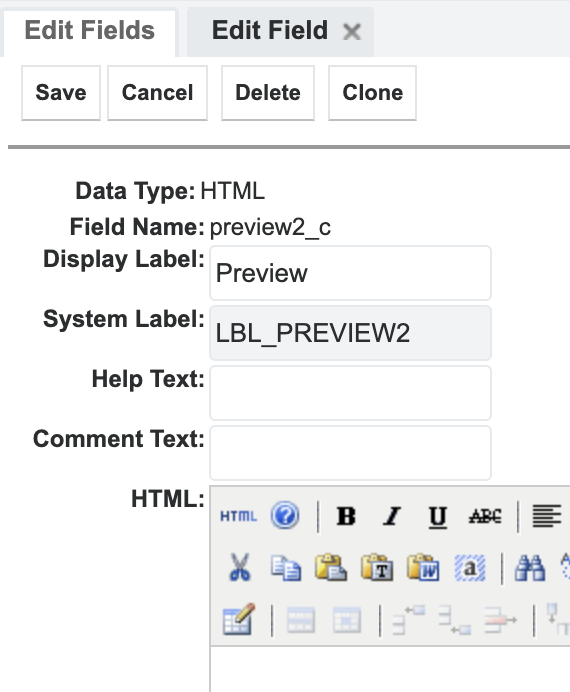This screenshot has height=692, width=570.
Task: Copy selection with the copy icon
Action: [x=285, y=568]
